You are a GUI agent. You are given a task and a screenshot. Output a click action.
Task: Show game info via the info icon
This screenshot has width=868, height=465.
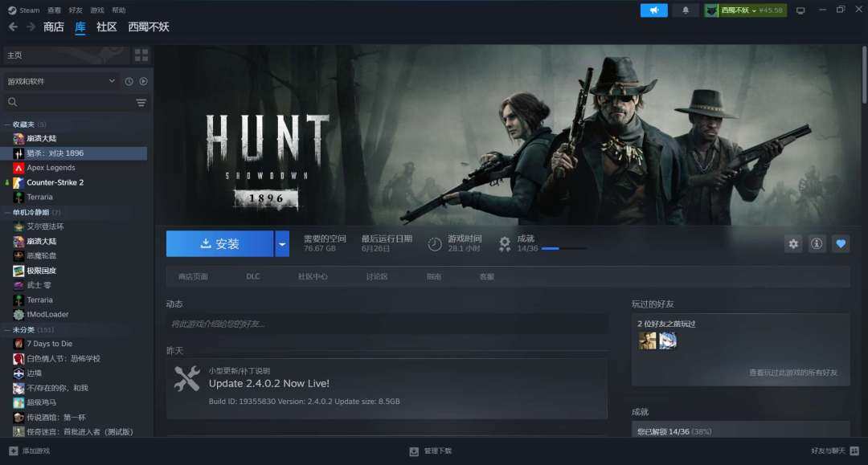(817, 243)
